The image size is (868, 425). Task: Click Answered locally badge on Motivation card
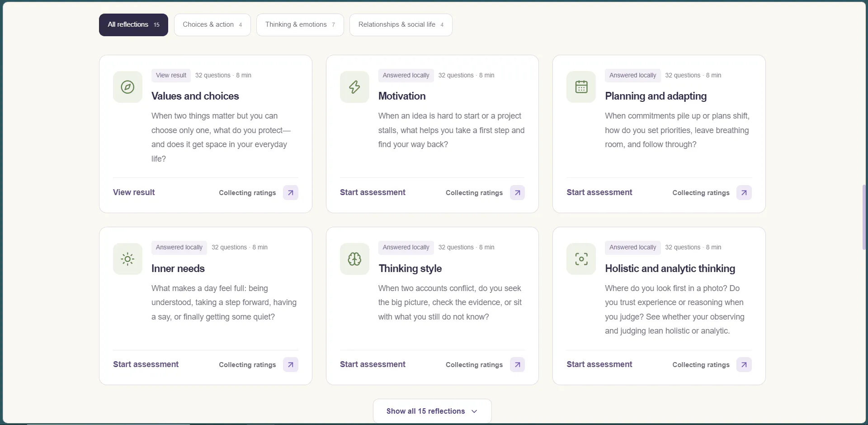[x=406, y=75]
